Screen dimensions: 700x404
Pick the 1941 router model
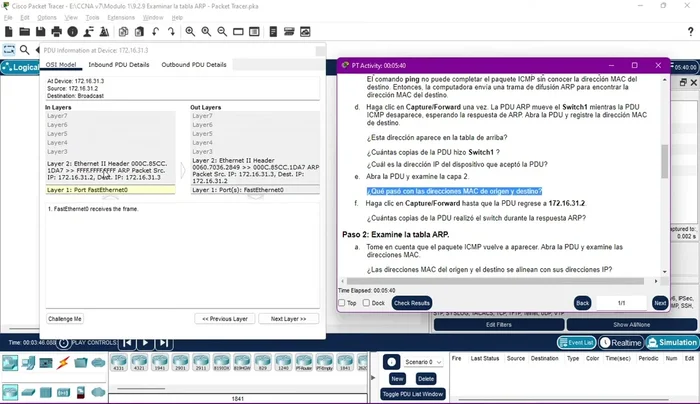tap(160, 362)
